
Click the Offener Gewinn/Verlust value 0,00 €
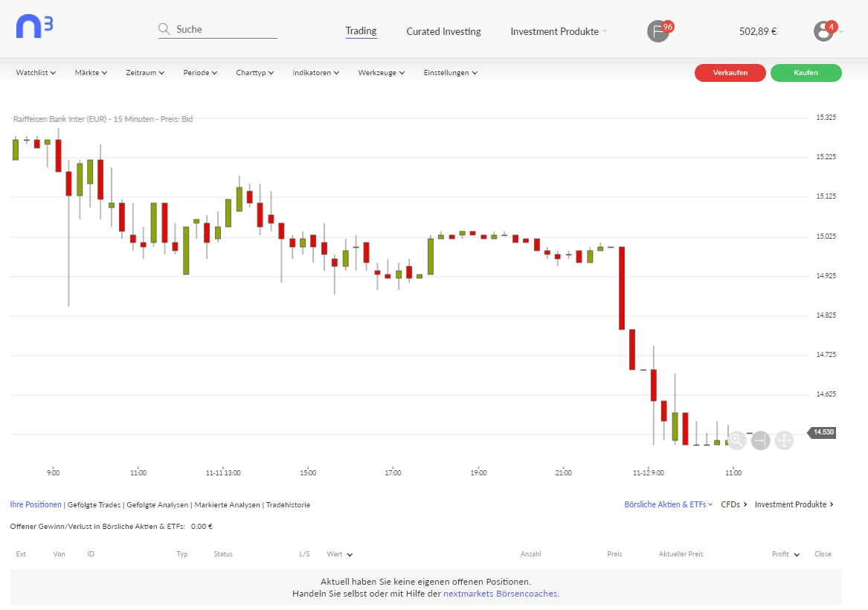point(202,527)
